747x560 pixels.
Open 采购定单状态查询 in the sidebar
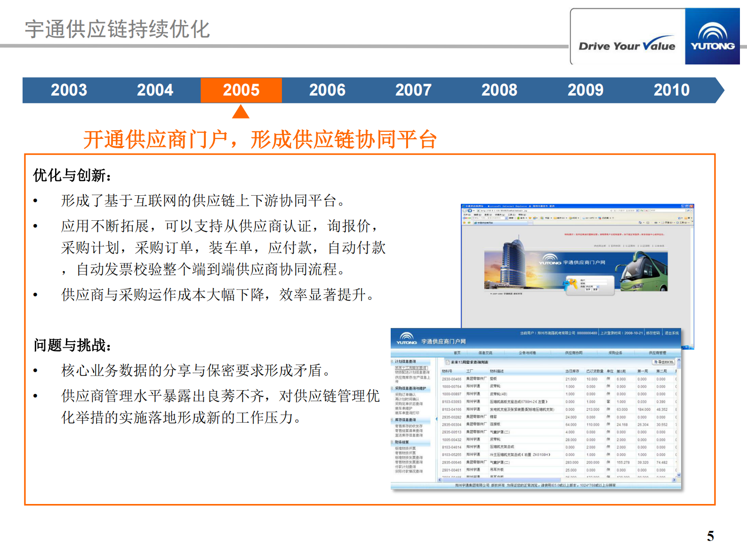coord(409,404)
